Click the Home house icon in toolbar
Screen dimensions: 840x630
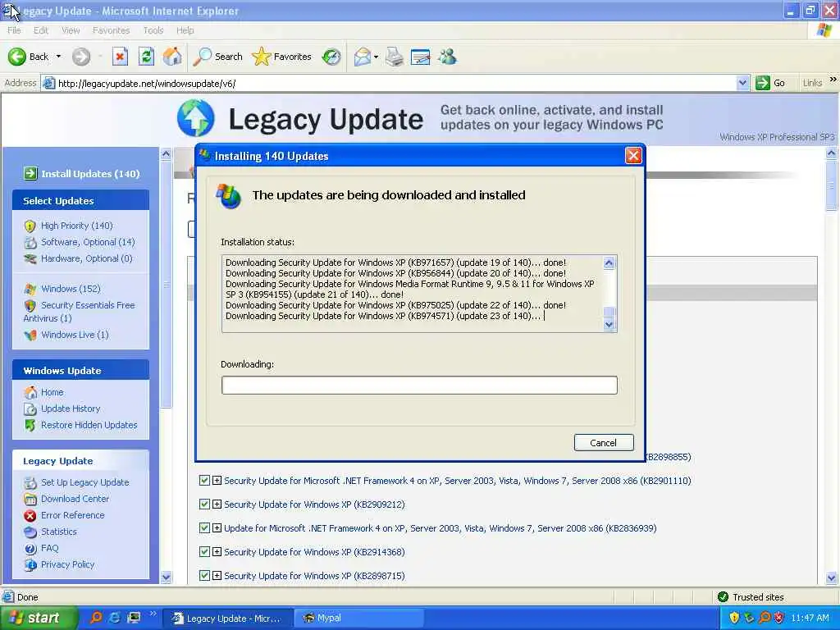[x=172, y=57]
